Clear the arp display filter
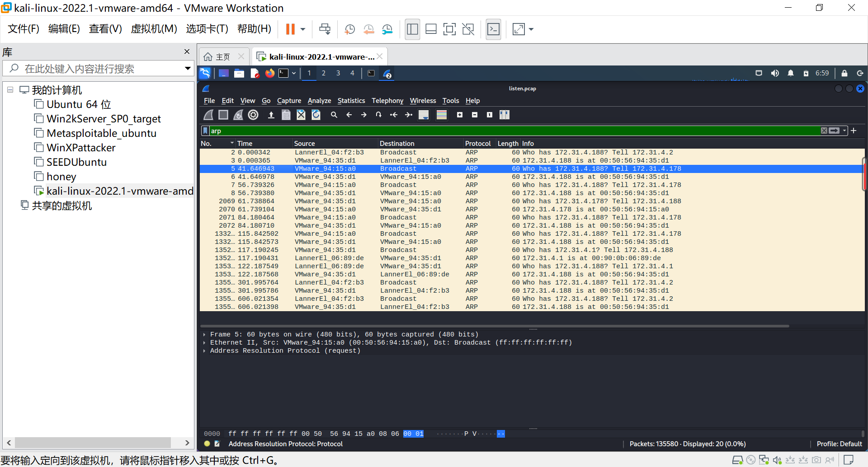 (x=824, y=131)
